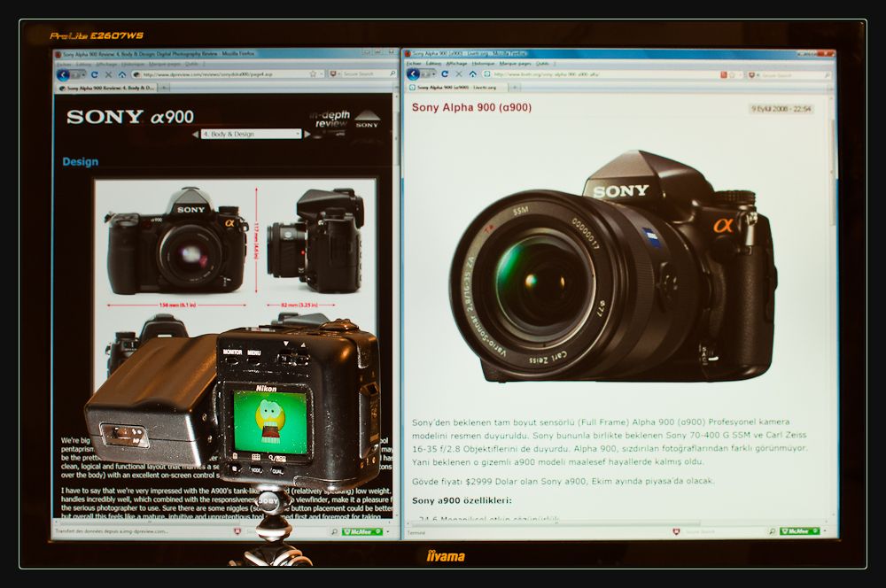Open Historique menu in the right window
This screenshot has height=588, width=886.
pyautogui.click(x=483, y=63)
